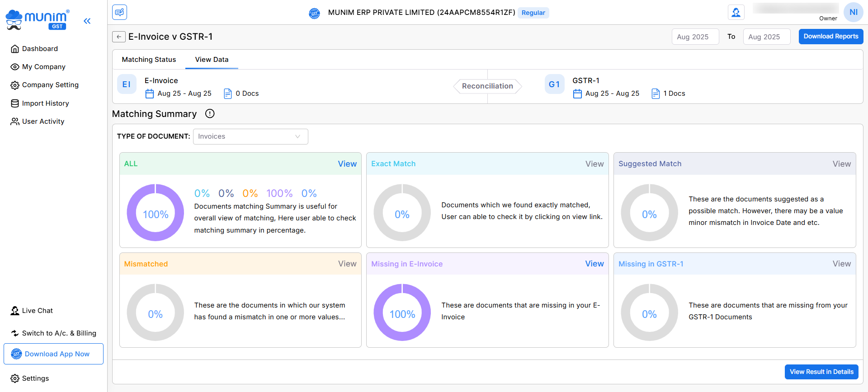Open the To month picker Aug 2025
868x392 pixels.
click(x=766, y=37)
